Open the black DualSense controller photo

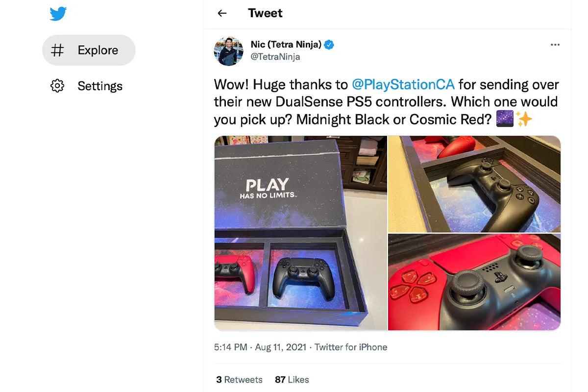(x=474, y=184)
